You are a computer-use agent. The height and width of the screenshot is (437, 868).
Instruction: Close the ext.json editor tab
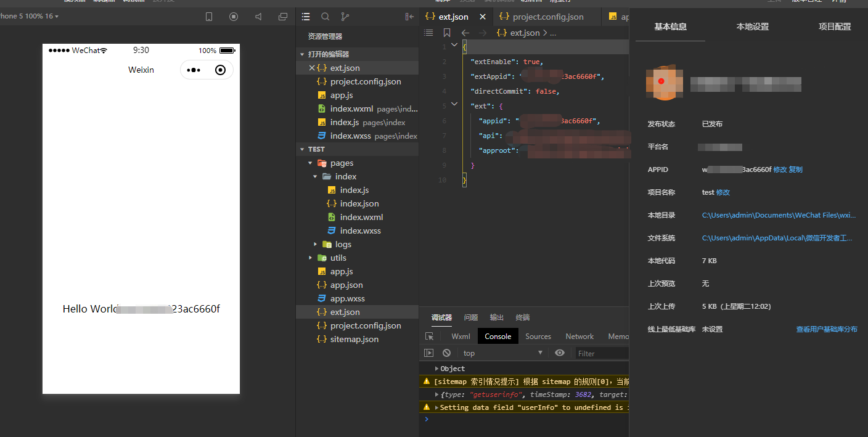pos(483,17)
